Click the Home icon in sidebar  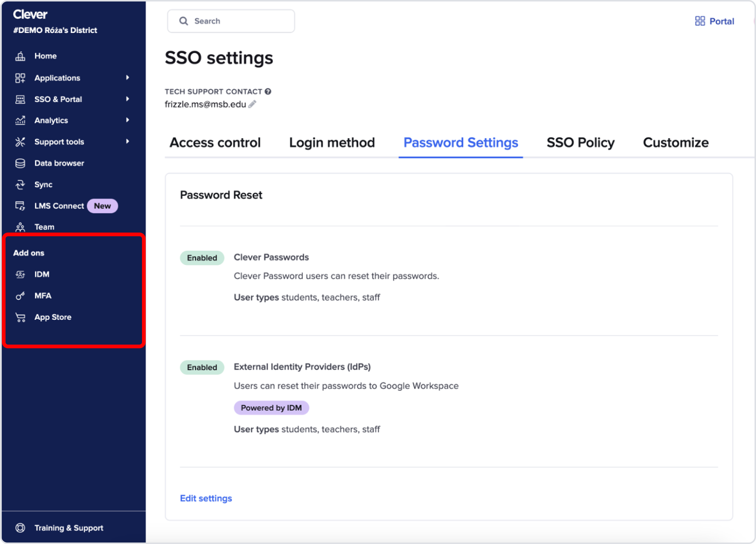pos(20,56)
